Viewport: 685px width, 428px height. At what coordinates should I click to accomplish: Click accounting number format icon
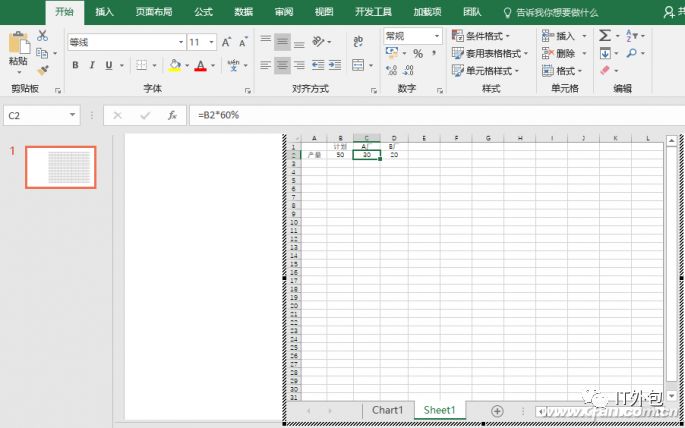coord(391,54)
